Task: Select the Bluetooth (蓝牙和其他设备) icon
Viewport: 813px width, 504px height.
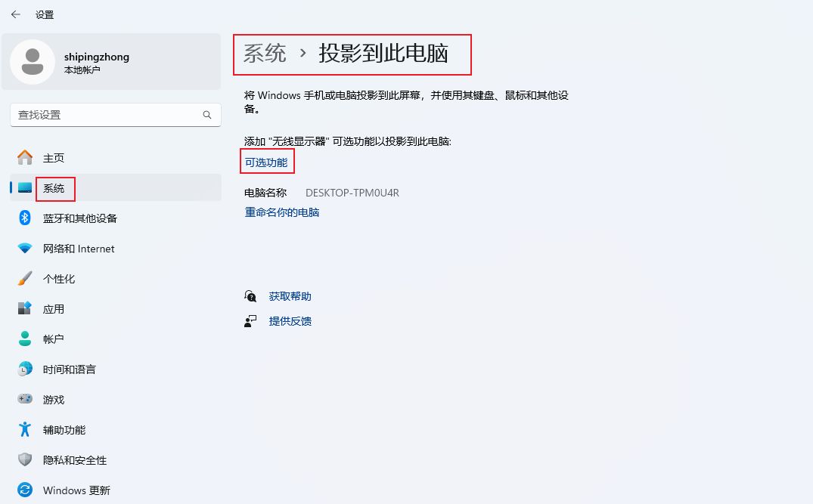Action: coord(25,218)
